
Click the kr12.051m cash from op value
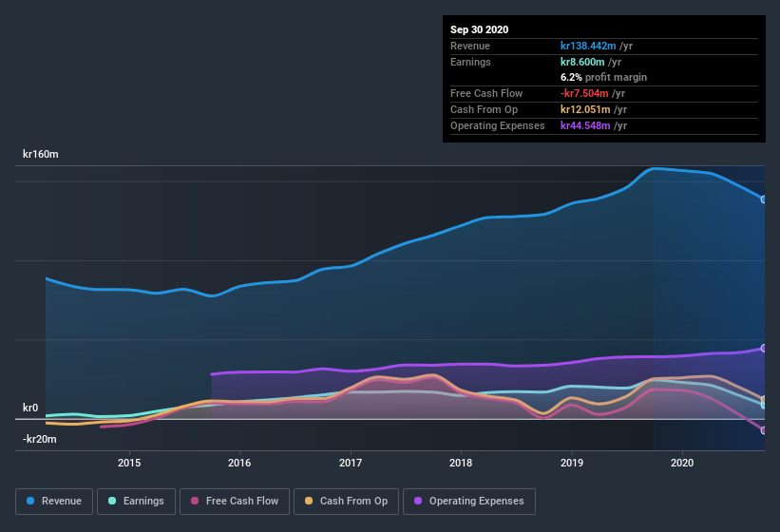tap(585, 109)
